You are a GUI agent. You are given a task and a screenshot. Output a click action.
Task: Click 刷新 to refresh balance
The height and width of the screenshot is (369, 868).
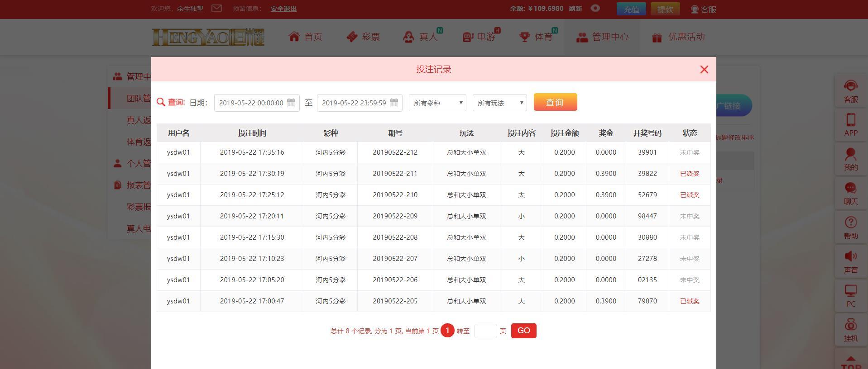click(x=575, y=9)
